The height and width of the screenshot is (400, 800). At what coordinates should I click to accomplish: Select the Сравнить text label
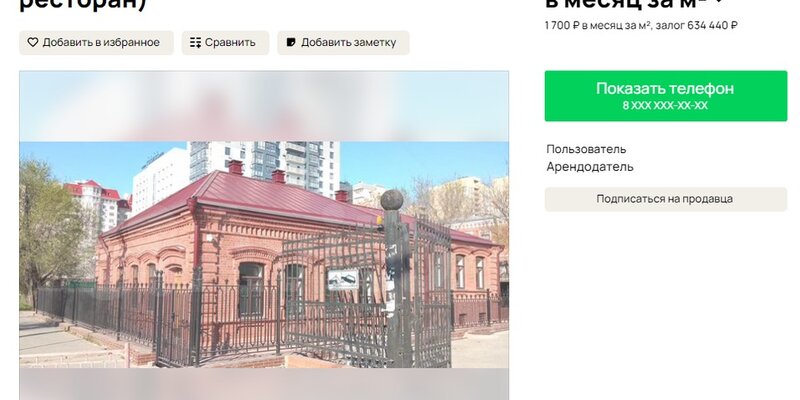tap(230, 42)
